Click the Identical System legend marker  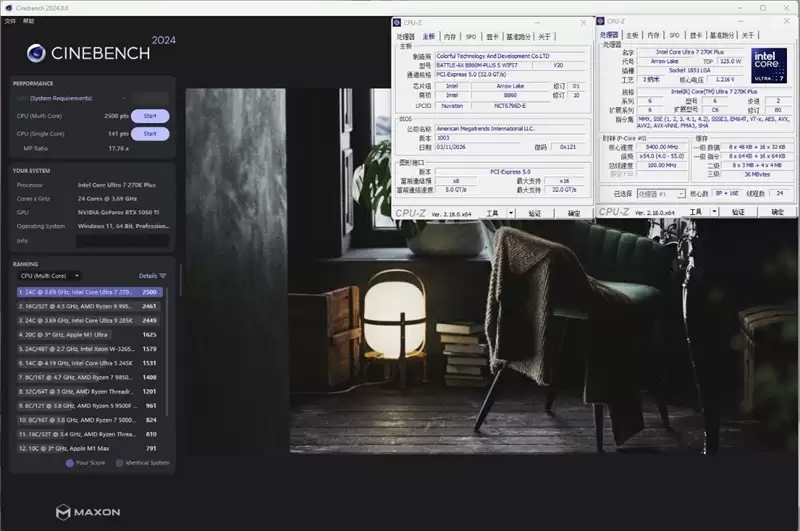[x=119, y=463]
